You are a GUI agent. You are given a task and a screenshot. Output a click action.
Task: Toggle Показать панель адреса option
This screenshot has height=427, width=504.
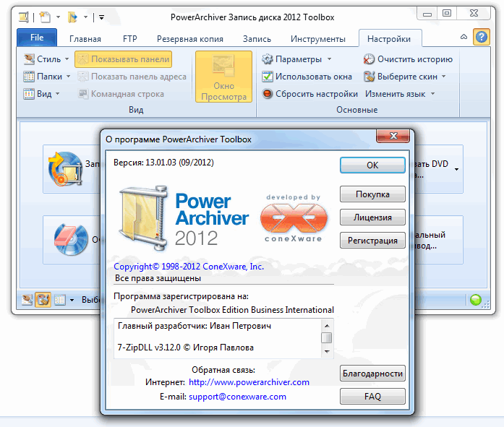tap(132, 77)
